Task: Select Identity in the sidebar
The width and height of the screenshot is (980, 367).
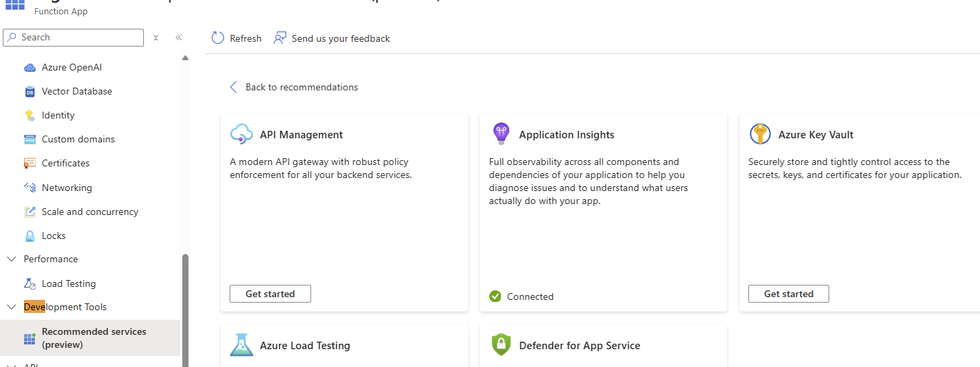Action: click(58, 115)
